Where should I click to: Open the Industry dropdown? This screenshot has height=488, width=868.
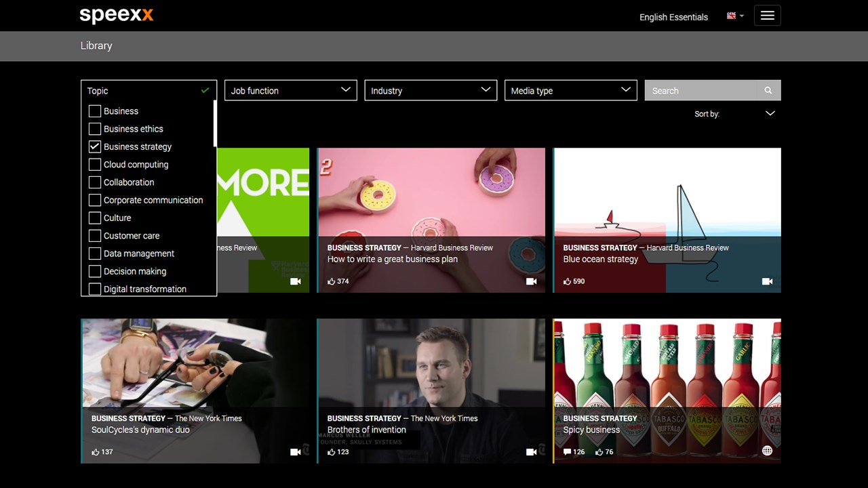(x=431, y=91)
